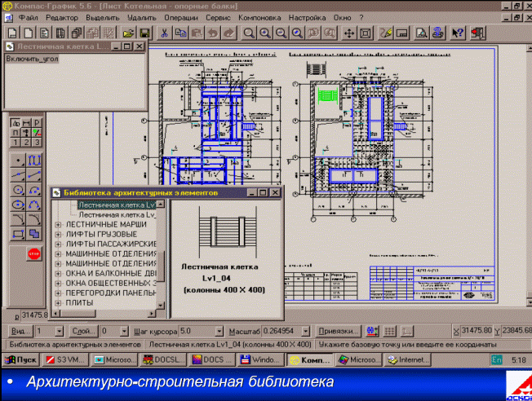Expand the ЛИФТЫ ГРУЗОВЫЕ tree node
Screen dimensions: 532x401
58,234
